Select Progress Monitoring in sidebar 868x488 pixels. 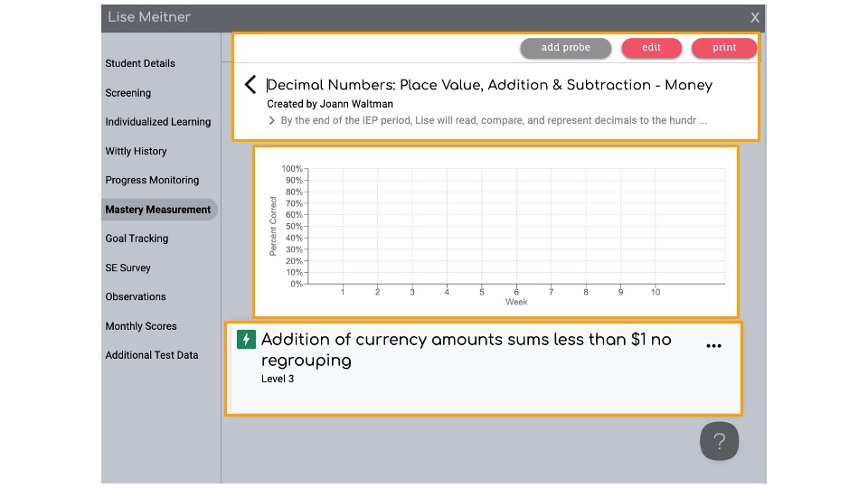152,181
